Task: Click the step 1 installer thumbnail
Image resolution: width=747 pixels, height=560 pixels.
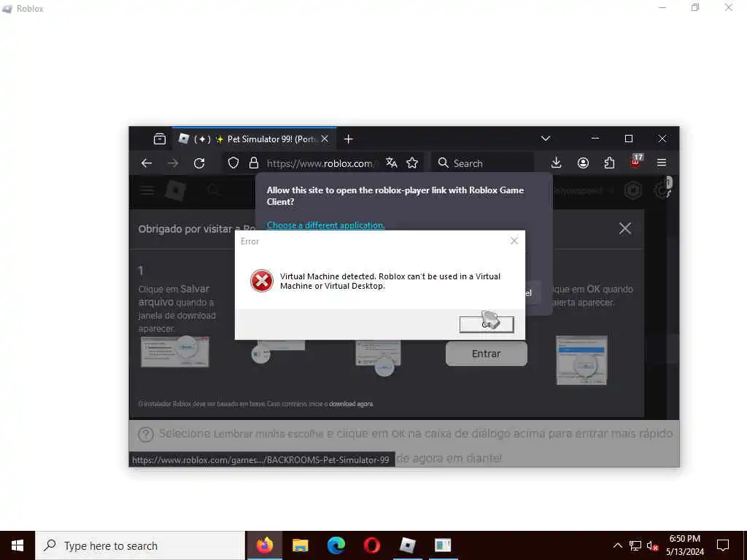Action: pyautogui.click(x=175, y=351)
